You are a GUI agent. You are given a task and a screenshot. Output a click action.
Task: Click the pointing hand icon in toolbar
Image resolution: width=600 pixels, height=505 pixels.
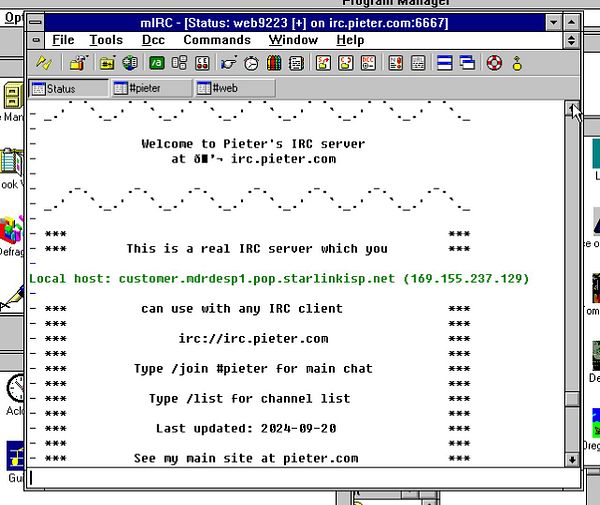[228, 63]
